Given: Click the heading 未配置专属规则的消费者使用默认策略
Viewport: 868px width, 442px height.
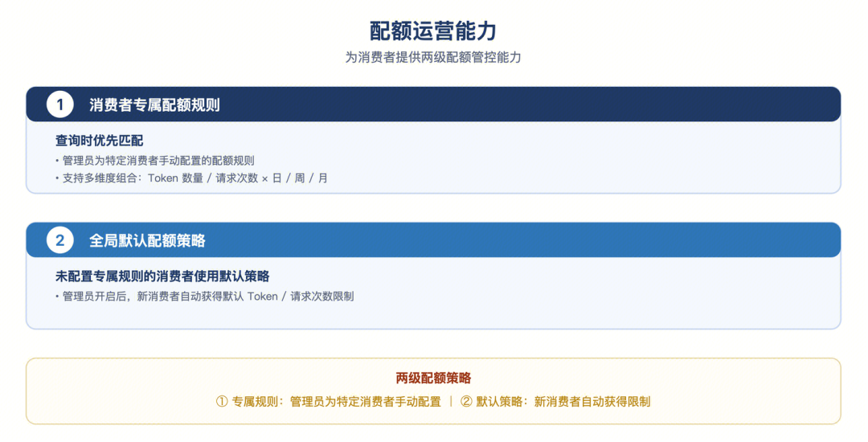Looking at the screenshot, I should pos(162,276).
